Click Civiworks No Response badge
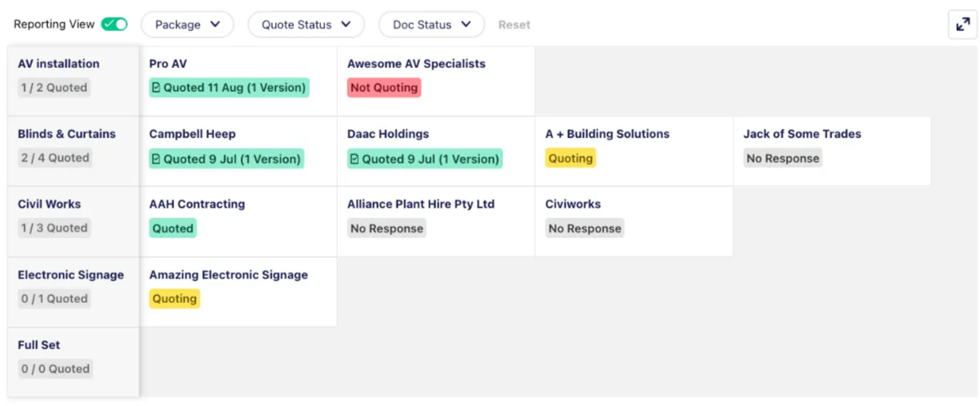 [x=585, y=229]
